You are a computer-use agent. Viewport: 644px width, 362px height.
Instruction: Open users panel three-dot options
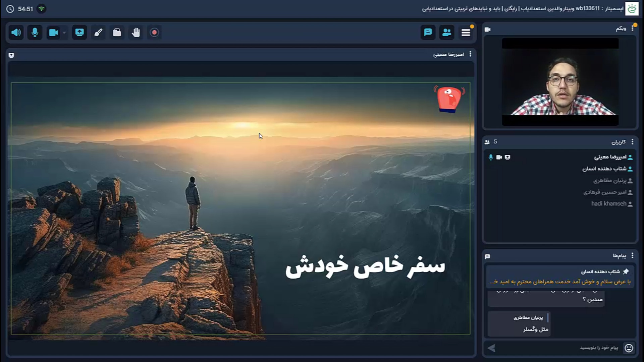[632, 142]
